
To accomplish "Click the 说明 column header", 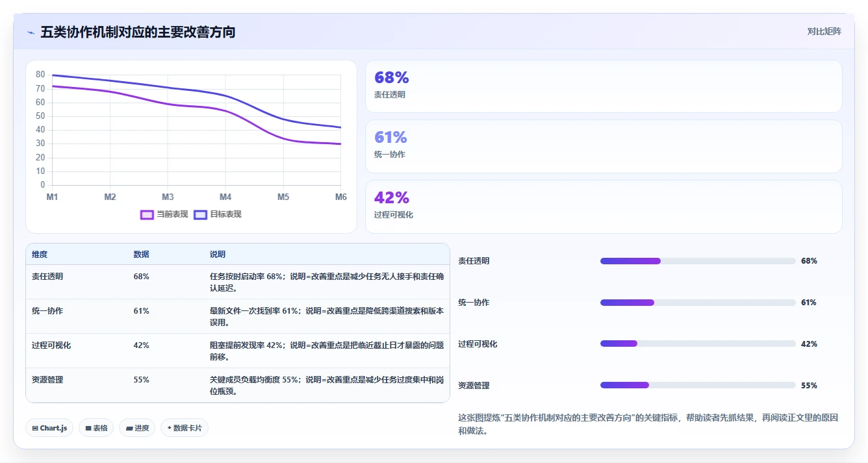I will pos(218,255).
